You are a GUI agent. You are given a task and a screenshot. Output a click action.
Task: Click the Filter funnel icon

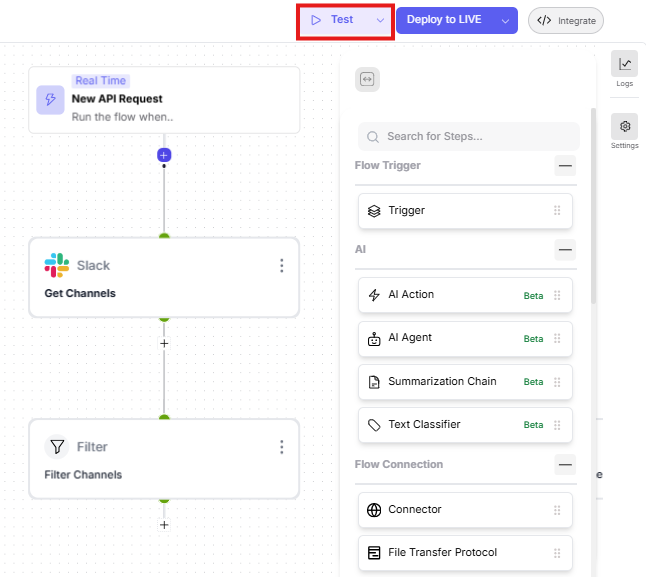click(x=56, y=447)
